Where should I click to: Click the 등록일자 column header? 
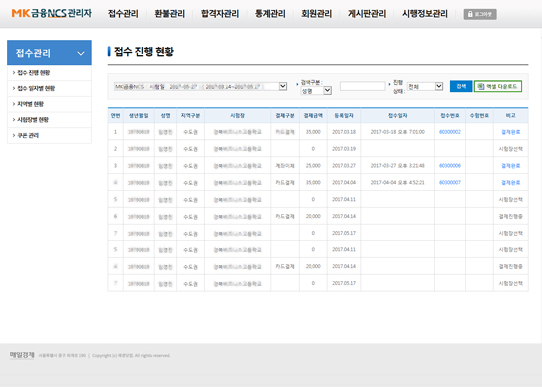coord(344,115)
